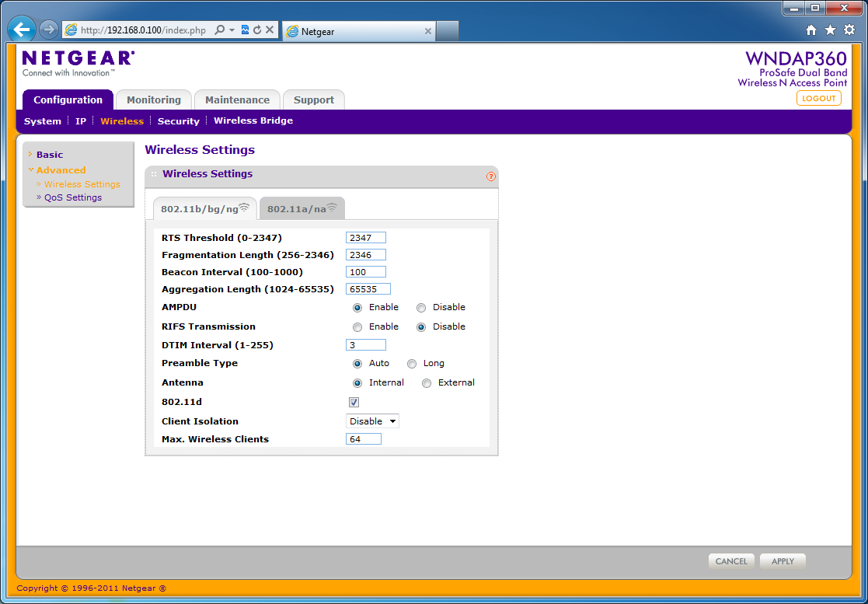This screenshot has height=604, width=868.
Task: Click the RTS Threshold input field
Action: tap(366, 238)
